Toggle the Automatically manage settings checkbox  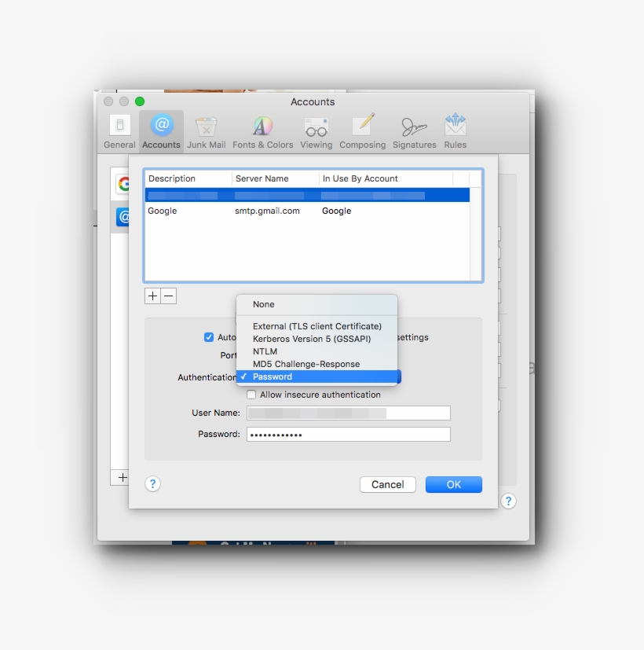coord(209,337)
